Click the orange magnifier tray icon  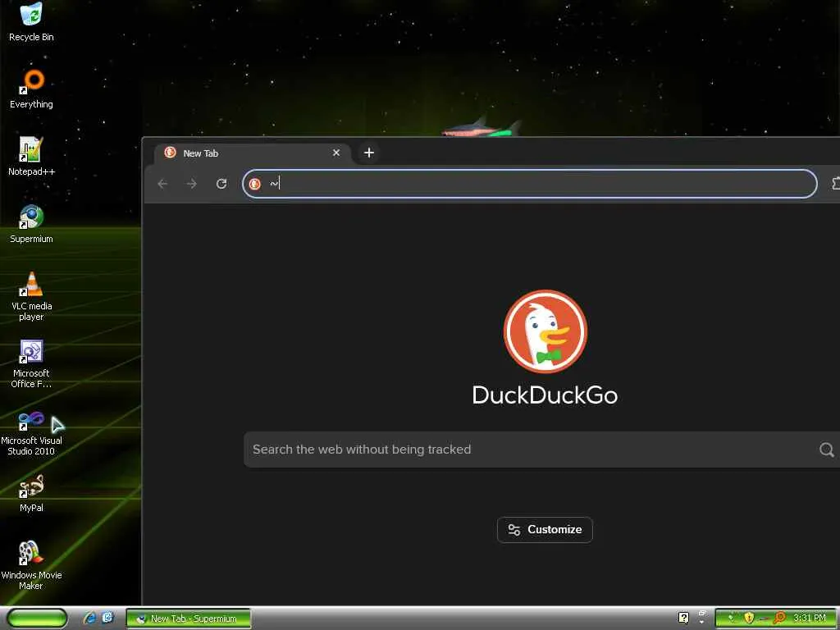pyautogui.click(x=779, y=618)
